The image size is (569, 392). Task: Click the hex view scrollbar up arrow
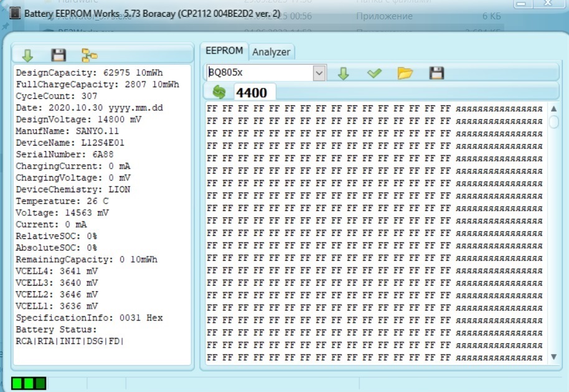point(554,109)
